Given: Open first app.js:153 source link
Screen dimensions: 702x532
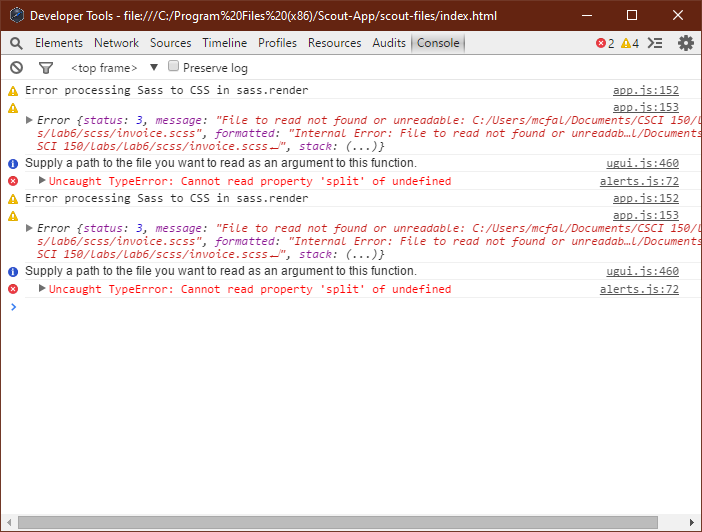Looking at the screenshot, I should pyautogui.click(x=646, y=107).
